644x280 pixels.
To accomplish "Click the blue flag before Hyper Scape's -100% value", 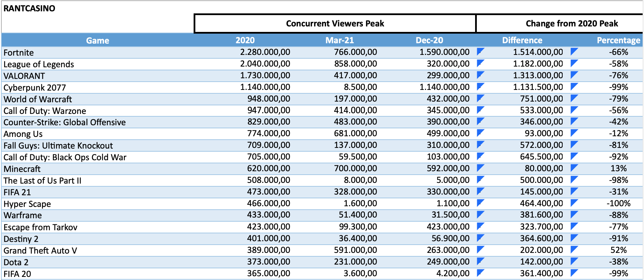I will click(x=574, y=203).
